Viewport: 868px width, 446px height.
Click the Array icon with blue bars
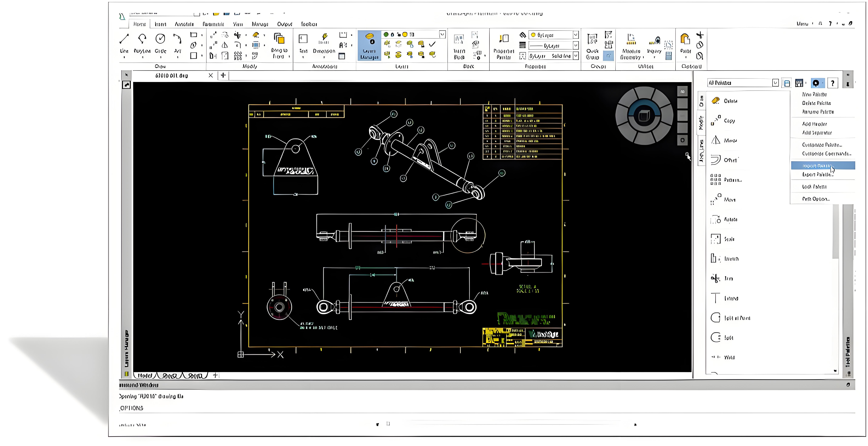tap(256, 45)
